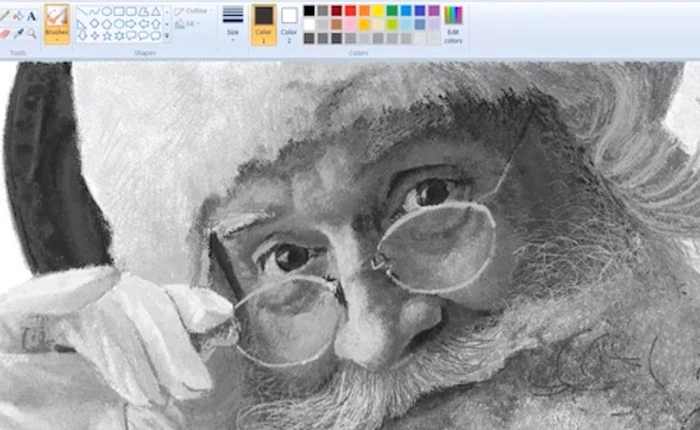Activate the Color 1 foreground selector
This screenshot has height=430, width=700.
pos(263,25)
